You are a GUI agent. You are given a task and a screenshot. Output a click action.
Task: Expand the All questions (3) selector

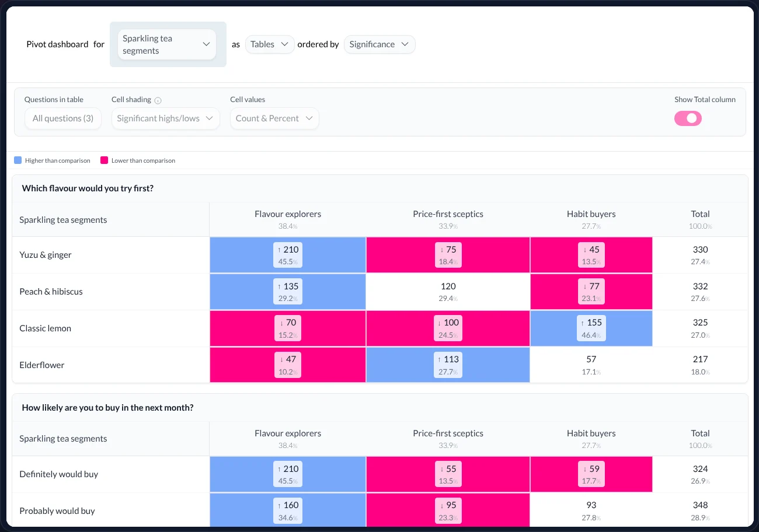pos(63,118)
